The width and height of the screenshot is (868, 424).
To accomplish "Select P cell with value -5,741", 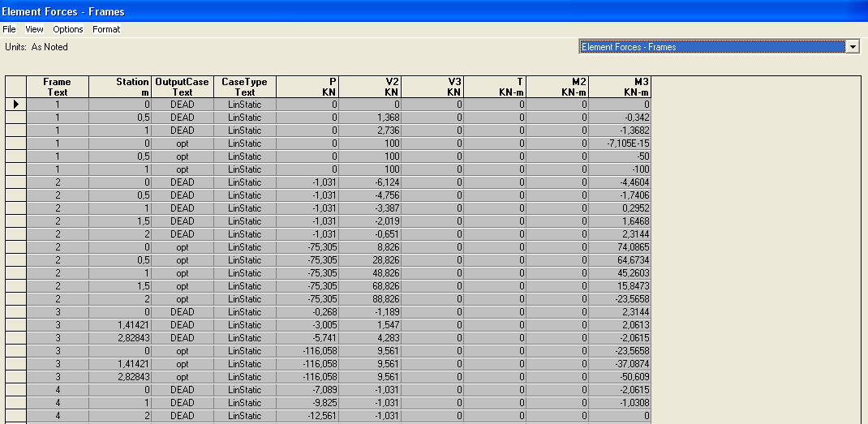I will [x=307, y=337].
